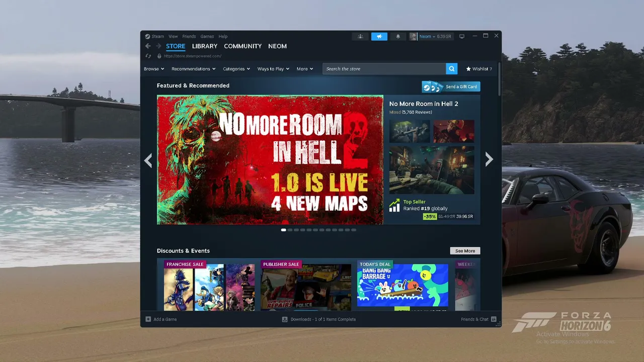Open the Wishlist
This screenshot has width=644, height=362.
479,69
